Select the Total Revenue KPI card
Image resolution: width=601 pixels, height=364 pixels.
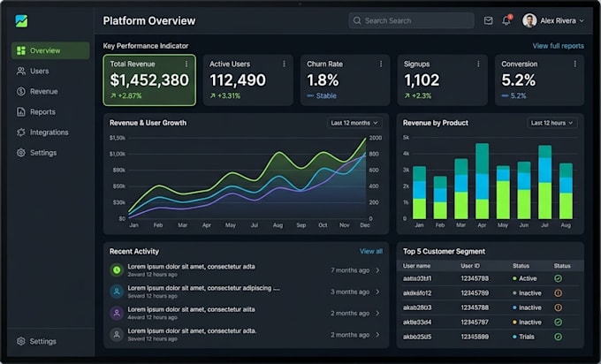tap(149, 80)
